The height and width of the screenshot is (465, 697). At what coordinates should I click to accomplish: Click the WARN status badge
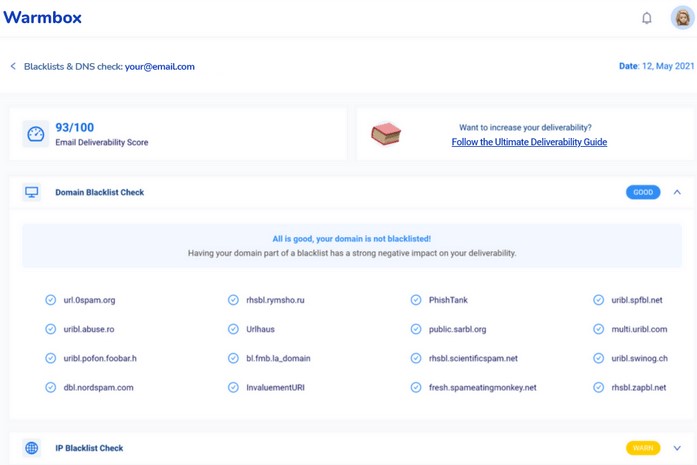click(x=643, y=448)
